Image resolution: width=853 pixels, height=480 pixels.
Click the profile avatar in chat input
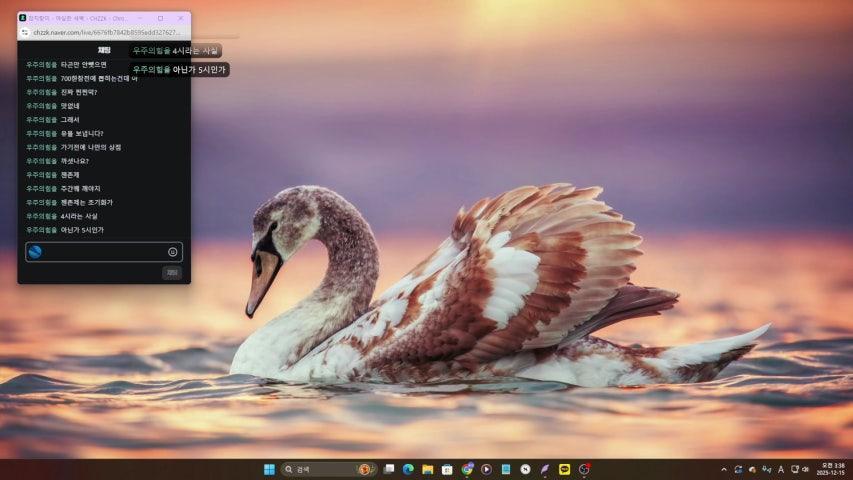pyautogui.click(x=35, y=252)
